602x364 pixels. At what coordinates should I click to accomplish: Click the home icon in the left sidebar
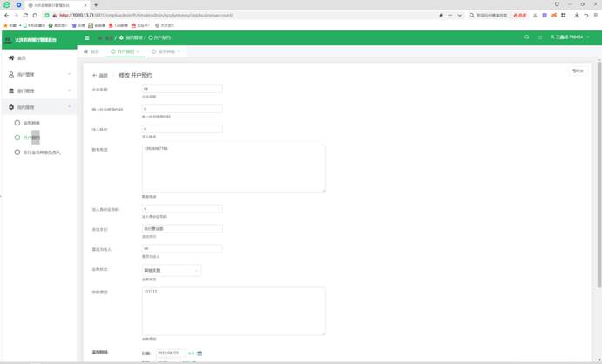11,58
